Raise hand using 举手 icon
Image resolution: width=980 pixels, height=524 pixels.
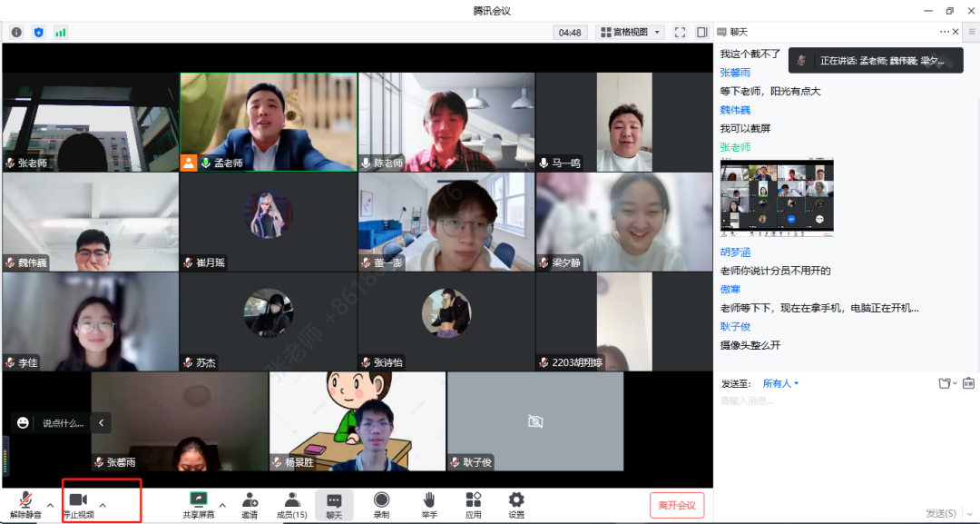pyautogui.click(x=429, y=504)
